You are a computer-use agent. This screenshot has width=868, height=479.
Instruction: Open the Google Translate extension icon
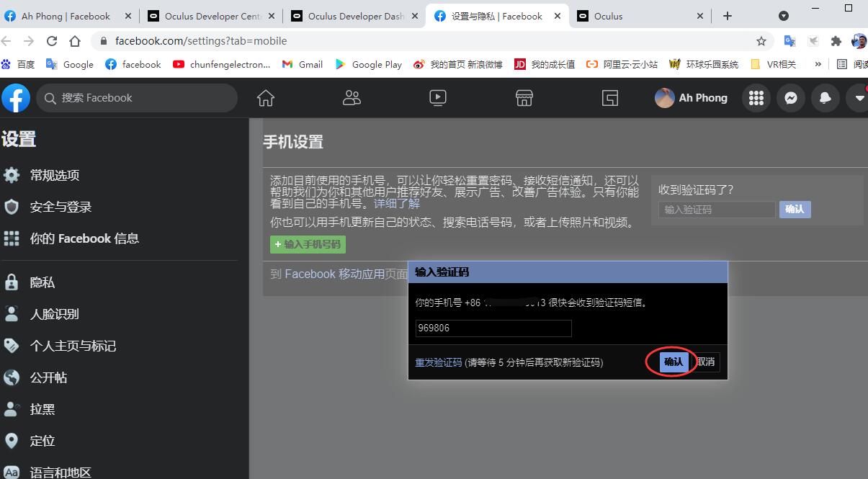[x=790, y=41]
